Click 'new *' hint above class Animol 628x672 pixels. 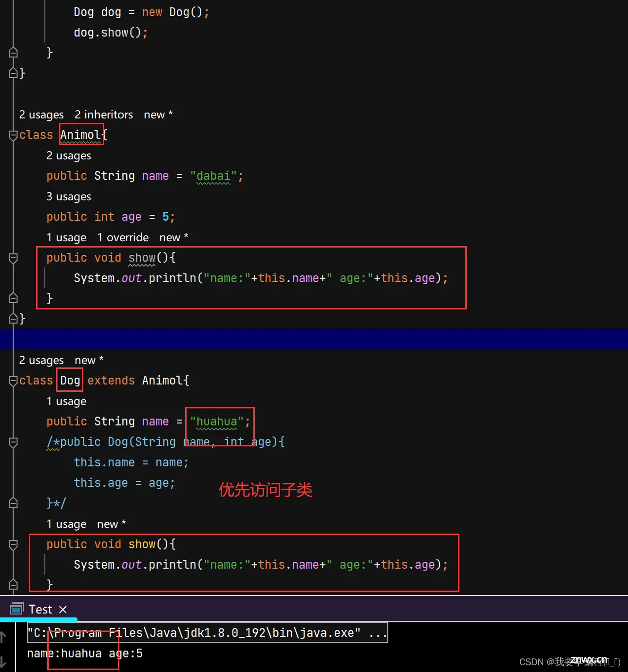[x=158, y=115]
